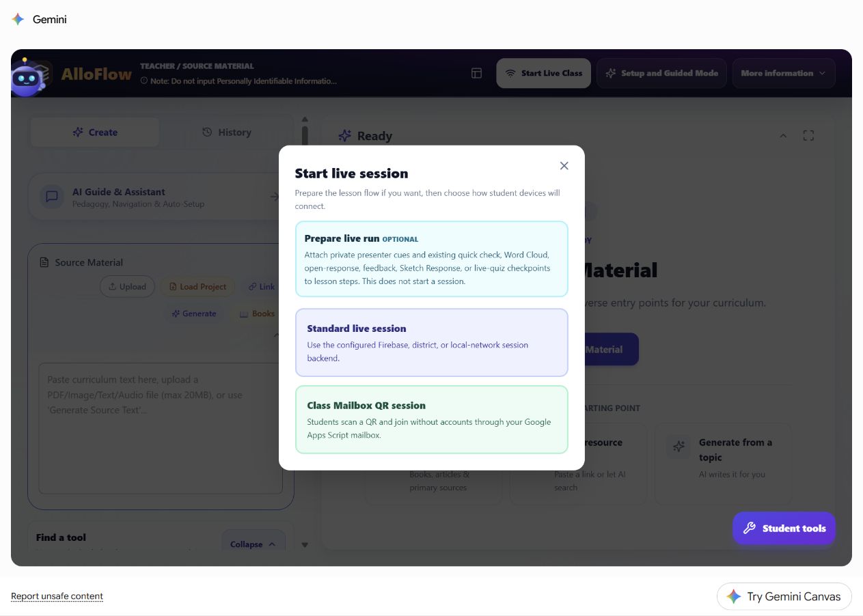Click Report unsafe content link
Screen dimensions: 863x616
click(57, 596)
